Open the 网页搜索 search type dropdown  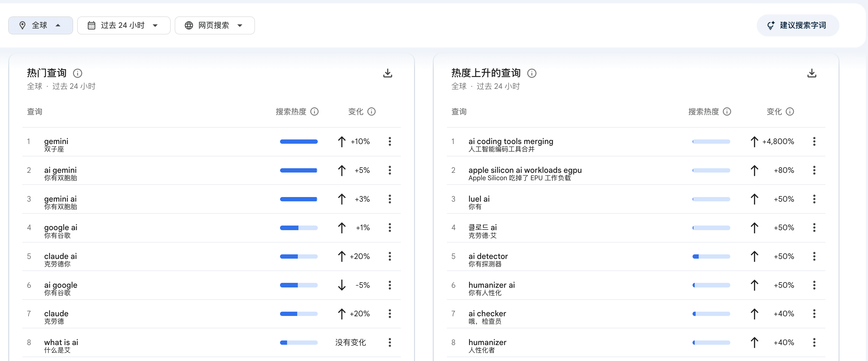pyautogui.click(x=215, y=25)
